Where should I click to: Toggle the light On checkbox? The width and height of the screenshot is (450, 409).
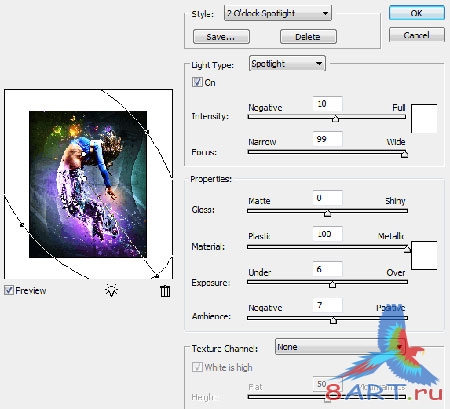click(x=197, y=82)
